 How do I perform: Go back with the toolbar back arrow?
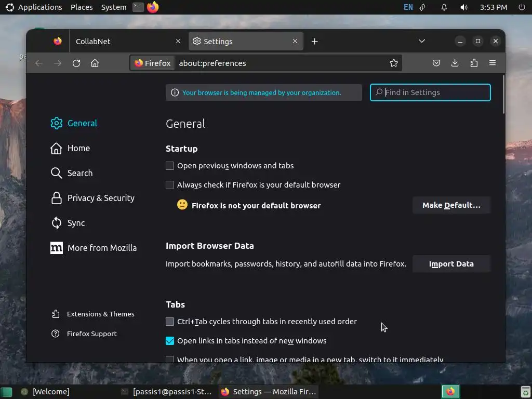point(39,63)
